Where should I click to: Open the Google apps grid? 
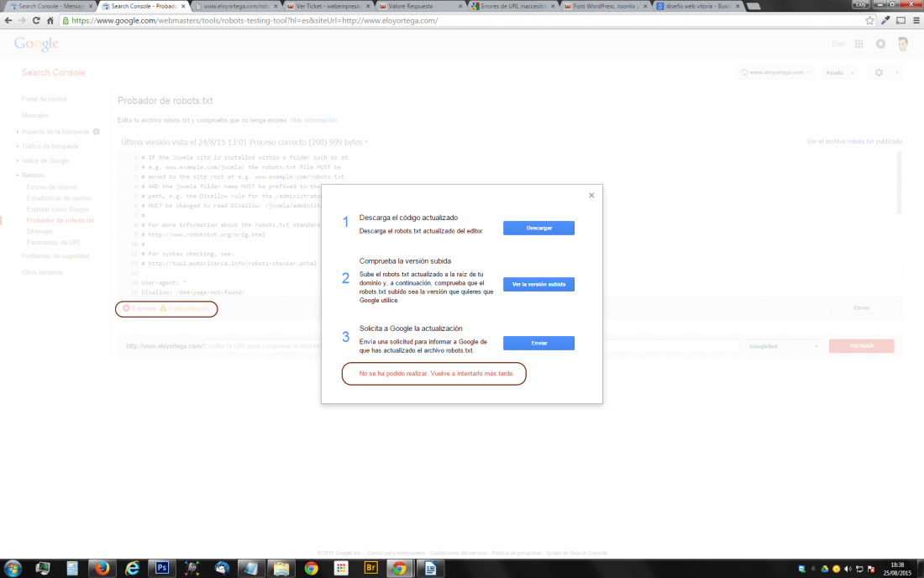click(858, 44)
